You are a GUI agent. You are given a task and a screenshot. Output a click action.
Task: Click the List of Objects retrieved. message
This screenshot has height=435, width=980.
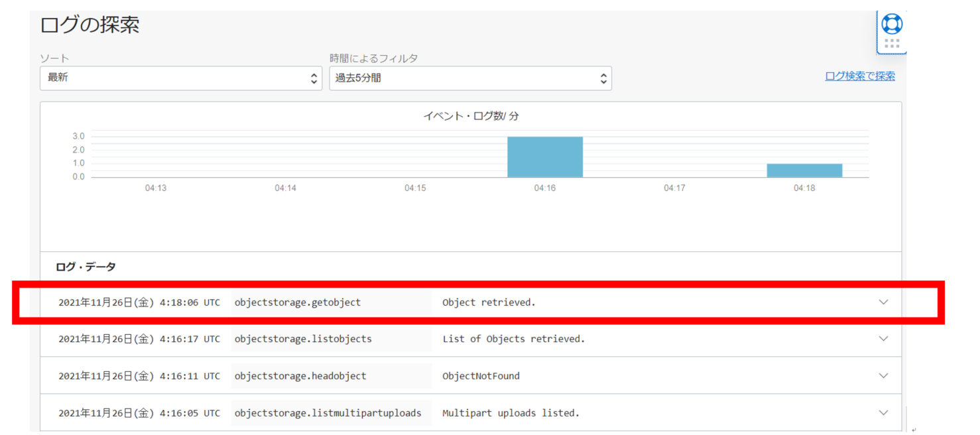513,339
